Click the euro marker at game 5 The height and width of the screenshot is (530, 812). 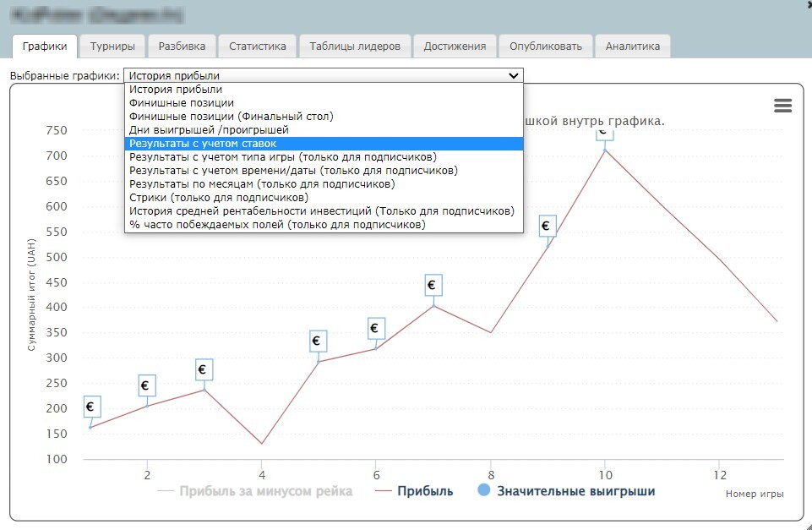coord(317,341)
